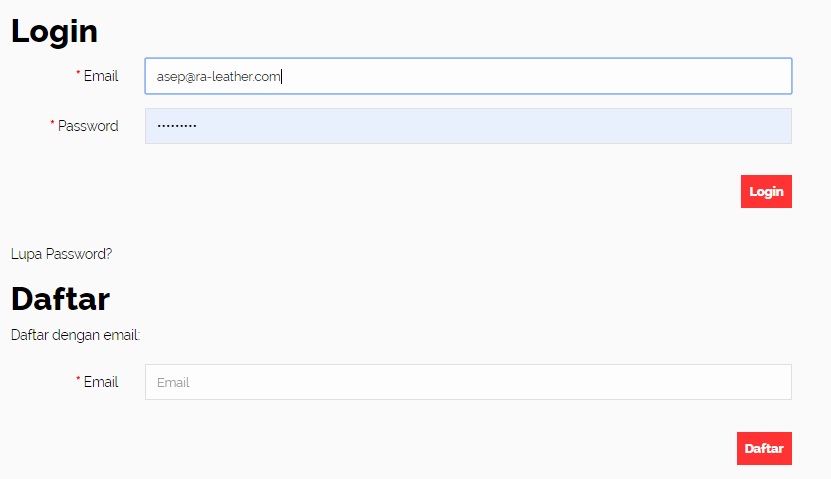Click the text cursor after the email address
The image size is (831, 479).
pos(283,76)
